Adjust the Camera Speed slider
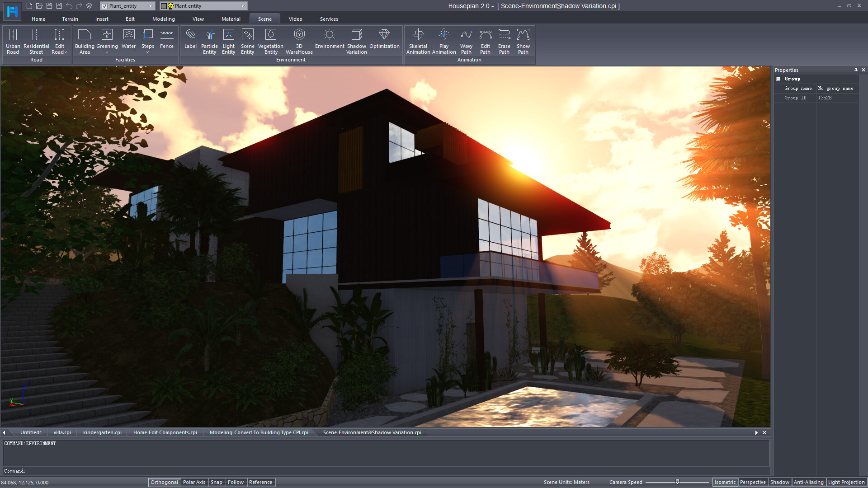 coord(677,482)
